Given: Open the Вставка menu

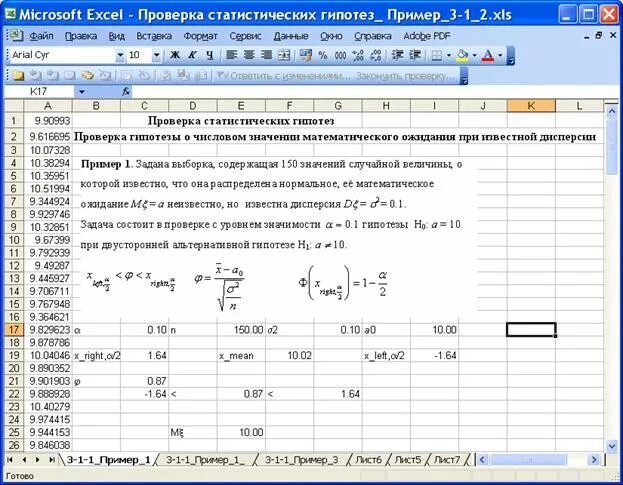Looking at the screenshot, I should pyautogui.click(x=154, y=36).
